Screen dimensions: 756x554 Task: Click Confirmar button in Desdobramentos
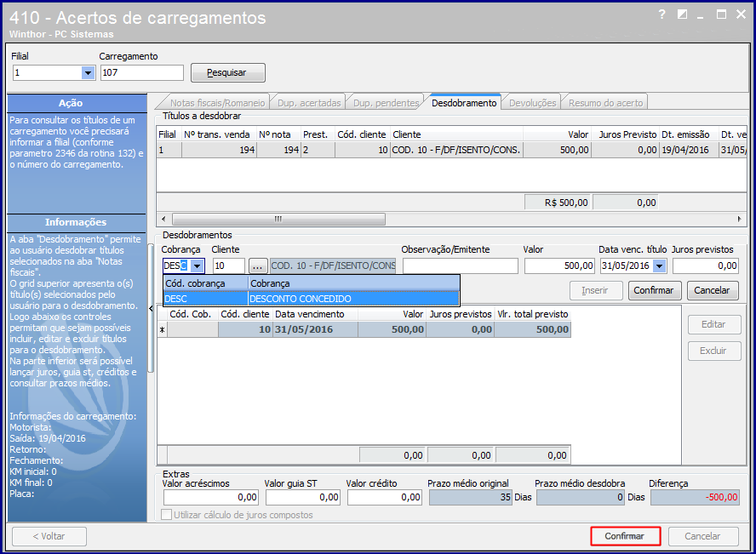pyautogui.click(x=655, y=290)
